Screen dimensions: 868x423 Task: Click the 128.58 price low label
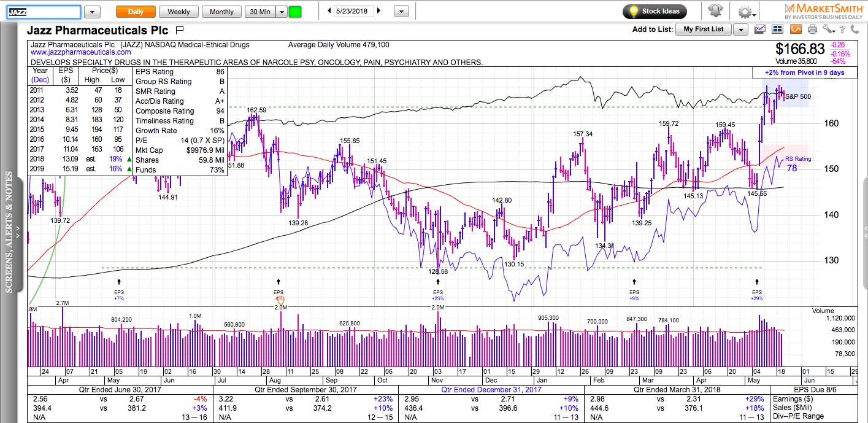click(437, 271)
